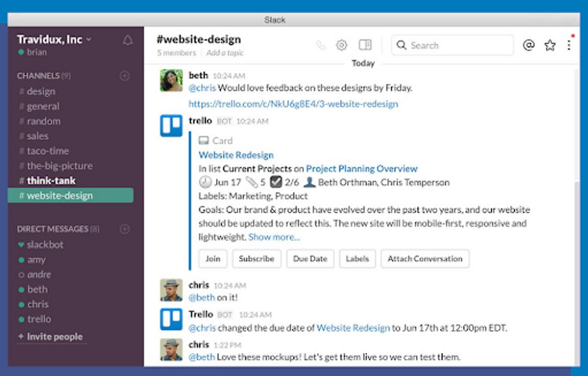Viewport: 588px width, 376px height.
Task: Open Website Redesign card title link
Action: point(236,155)
